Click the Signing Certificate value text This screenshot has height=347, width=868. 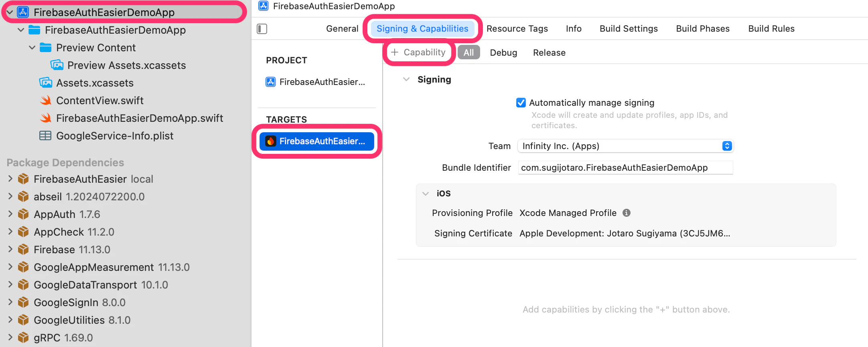tap(625, 233)
